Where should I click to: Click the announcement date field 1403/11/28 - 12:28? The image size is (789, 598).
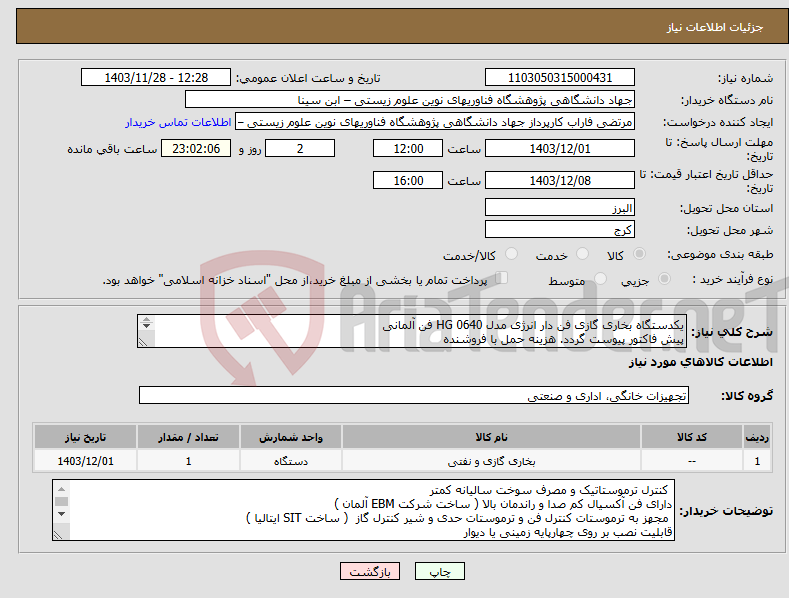point(156,78)
